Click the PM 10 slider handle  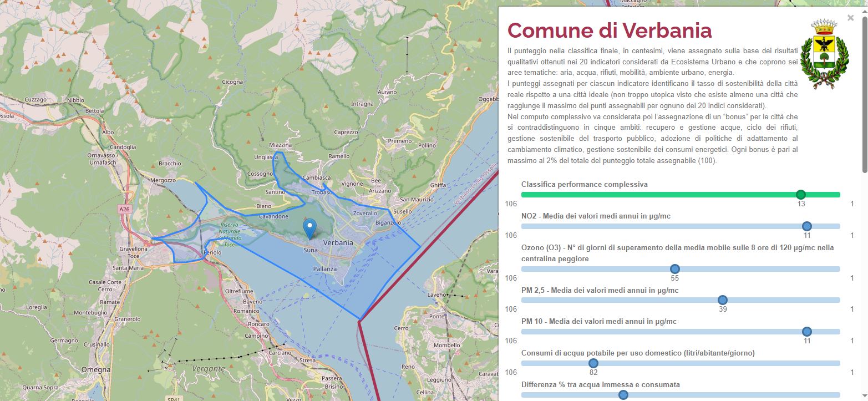tap(807, 332)
